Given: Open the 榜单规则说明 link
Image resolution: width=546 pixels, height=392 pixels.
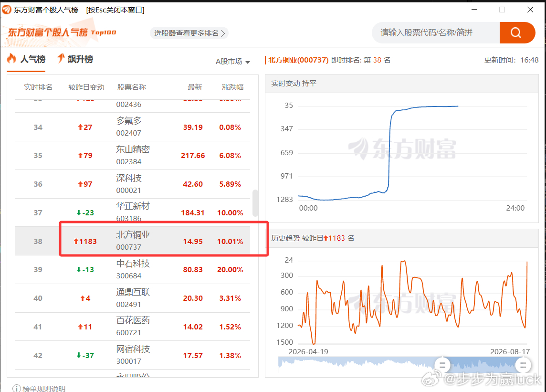Looking at the screenshot, I should (x=44, y=389).
